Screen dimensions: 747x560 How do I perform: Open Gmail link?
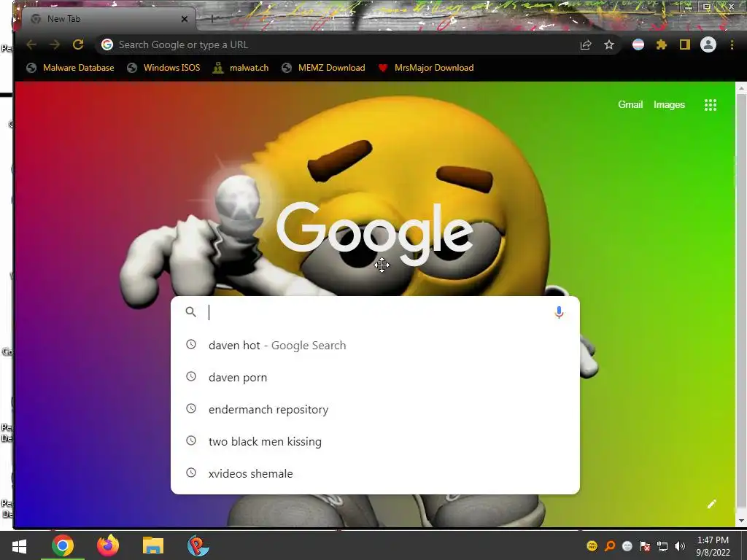pyautogui.click(x=630, y=105)
